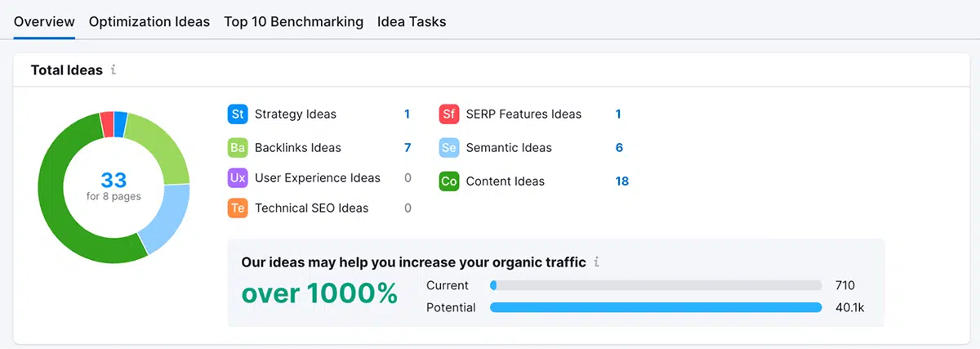
Task: Open the organic traffic info icon
Action: coord(597,262)
